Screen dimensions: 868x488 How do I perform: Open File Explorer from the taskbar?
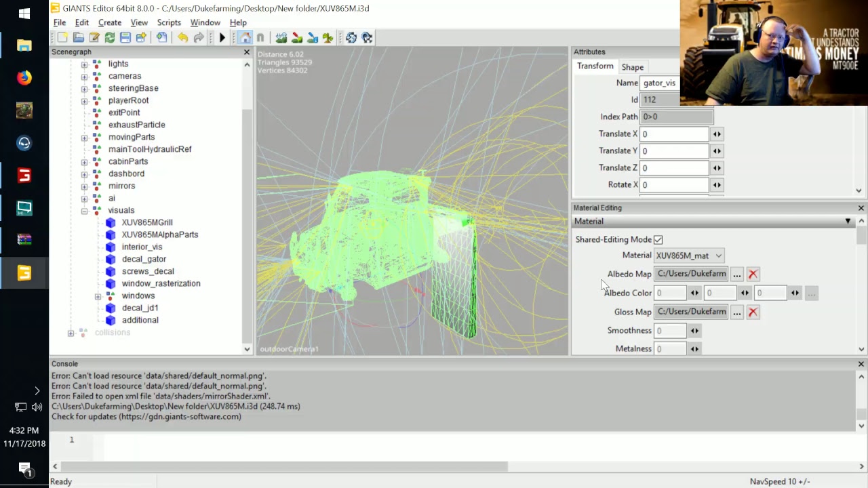(x=24, y=45)
